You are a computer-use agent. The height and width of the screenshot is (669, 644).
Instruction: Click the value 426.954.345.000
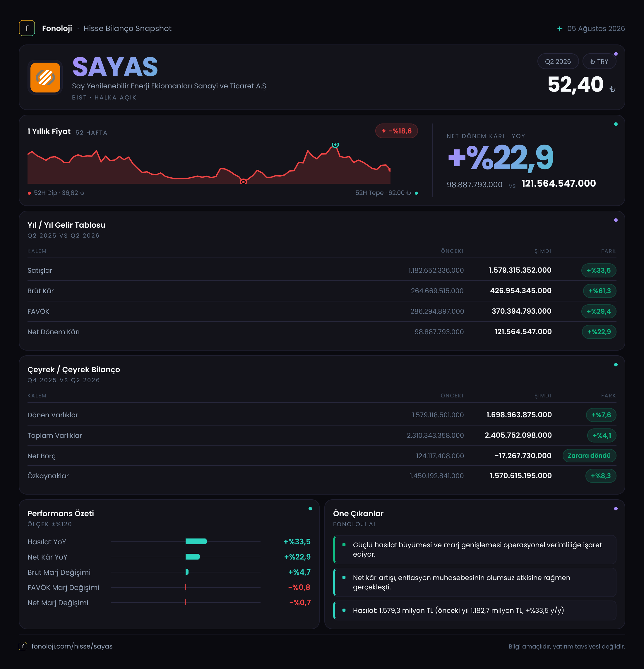[520, 291]
